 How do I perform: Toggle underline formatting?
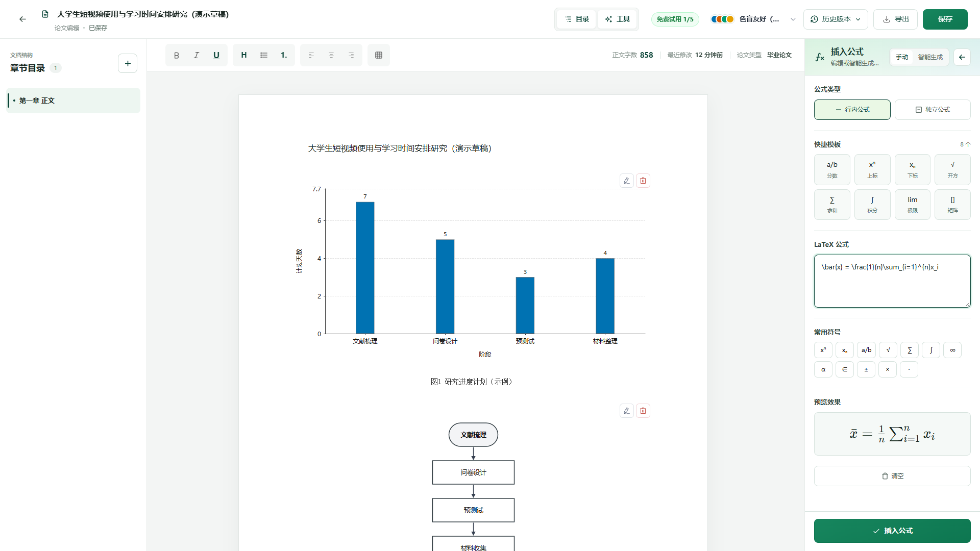click(216, 55)
